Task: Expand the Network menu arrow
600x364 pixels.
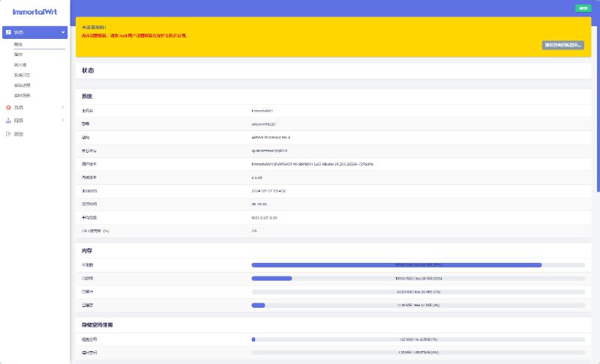Action: [63, 121]
